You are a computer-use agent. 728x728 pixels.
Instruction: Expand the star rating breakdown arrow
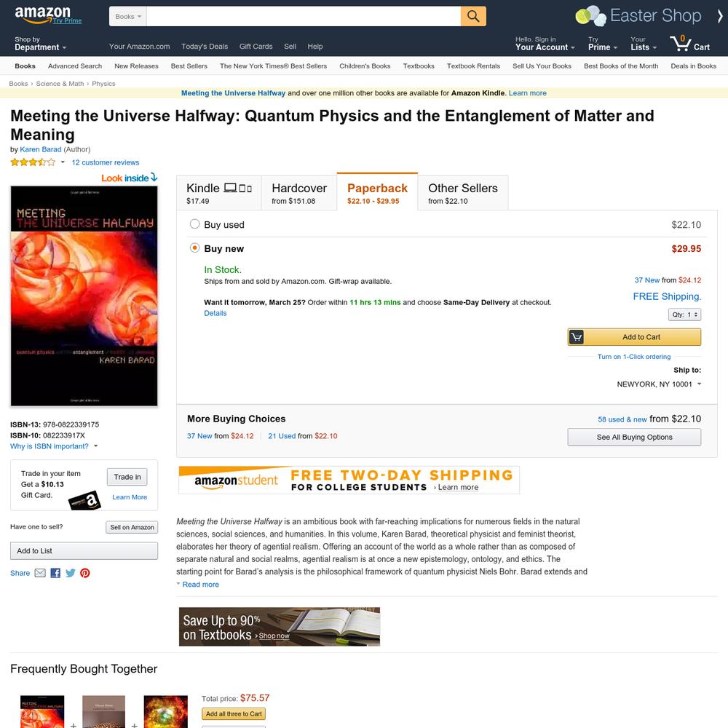pos(63,162)
